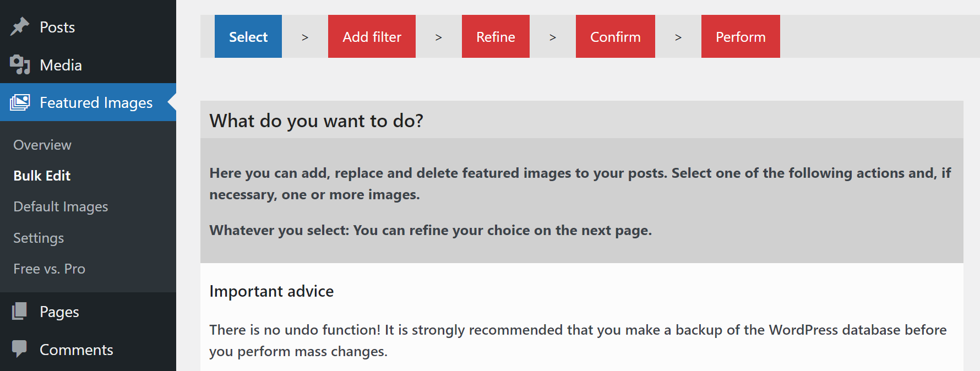Click the Perform step button
The height and width of the screenshot is (371, 980).
click(741, 36)
